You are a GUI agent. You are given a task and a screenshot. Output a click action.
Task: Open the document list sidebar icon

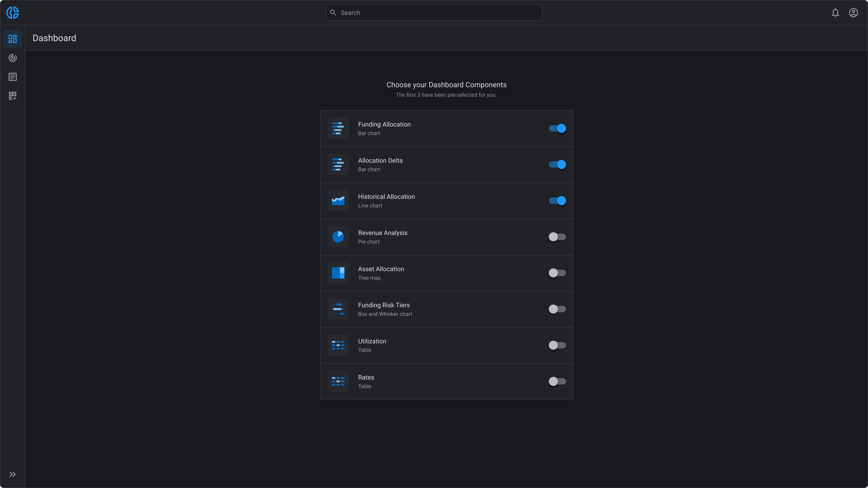pyautogui.click(x=12, y=77)
